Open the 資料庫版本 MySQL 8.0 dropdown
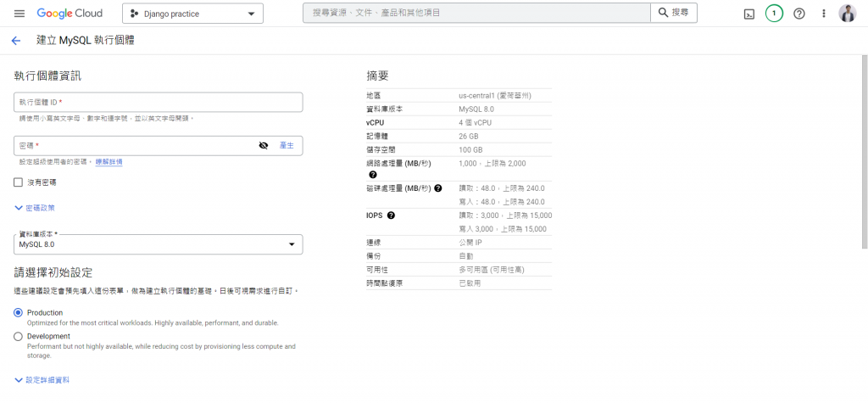The height and width of the screenshot is (403, 868). [158, 244]
